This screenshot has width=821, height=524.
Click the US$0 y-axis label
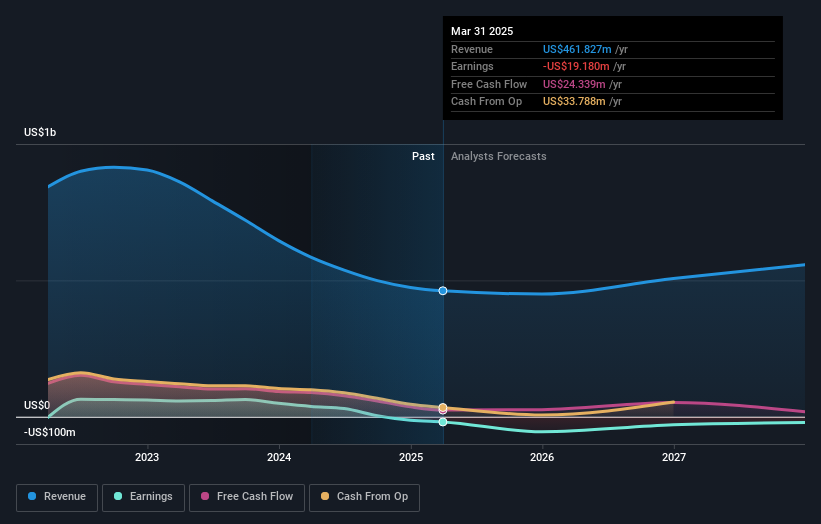point(37,405)
